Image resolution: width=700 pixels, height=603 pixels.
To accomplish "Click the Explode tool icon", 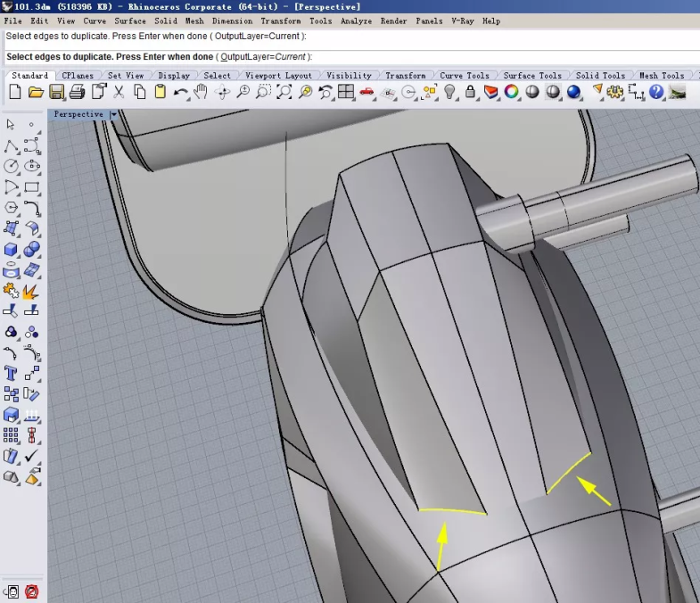I will tap(31, 291).
